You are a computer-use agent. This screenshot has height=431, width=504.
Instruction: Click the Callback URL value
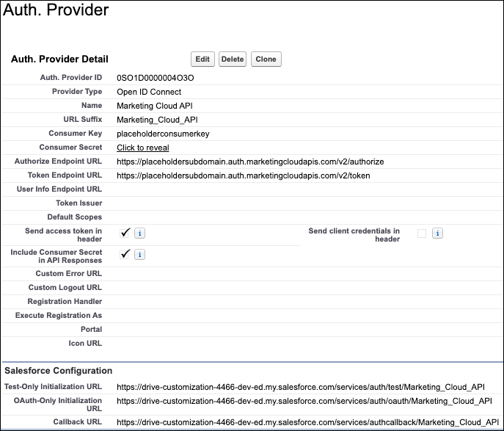pos(307,422)
